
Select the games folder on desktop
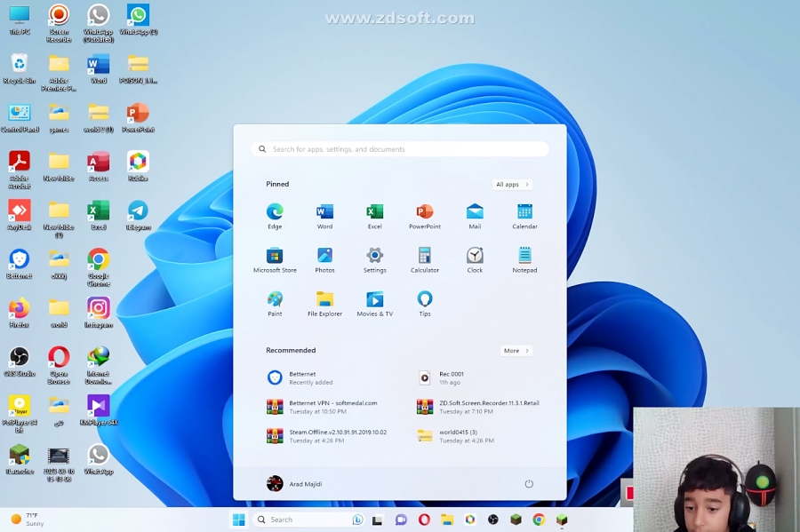coord(59,117)
